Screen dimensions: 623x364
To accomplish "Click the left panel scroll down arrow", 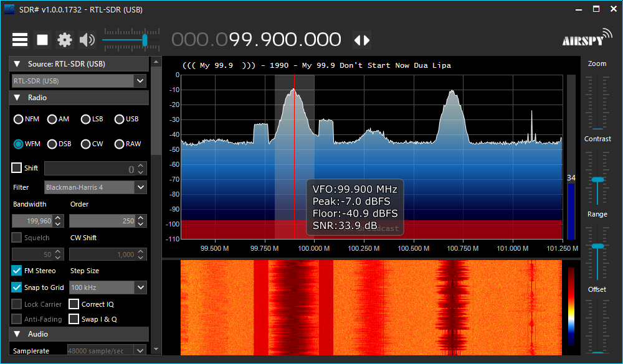I will tap(156, 349).
